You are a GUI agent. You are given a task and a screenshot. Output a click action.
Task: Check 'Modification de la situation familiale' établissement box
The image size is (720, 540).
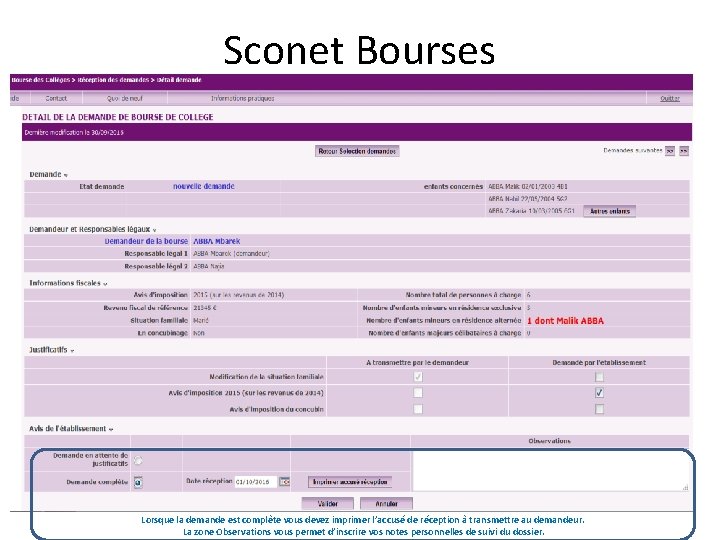(x=599, y=377)
